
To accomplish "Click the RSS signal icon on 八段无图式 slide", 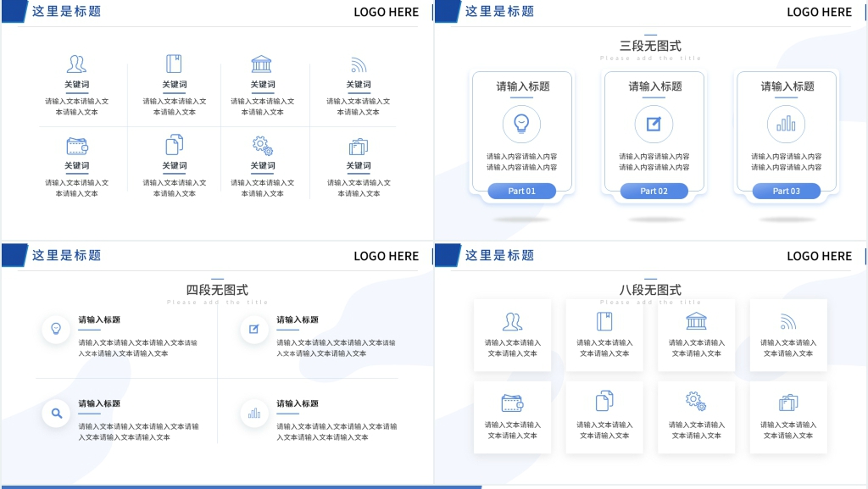I will (788, 322).
